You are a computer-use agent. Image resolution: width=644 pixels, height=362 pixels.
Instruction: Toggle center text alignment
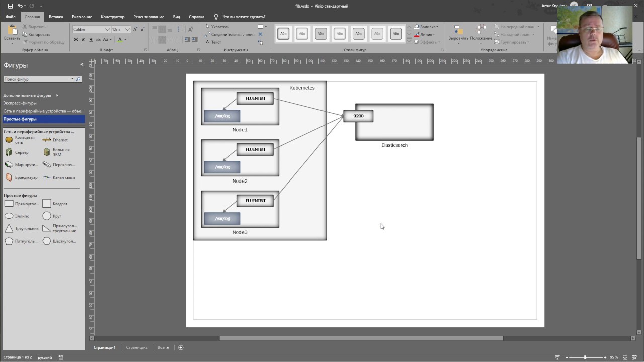[163, 39]
